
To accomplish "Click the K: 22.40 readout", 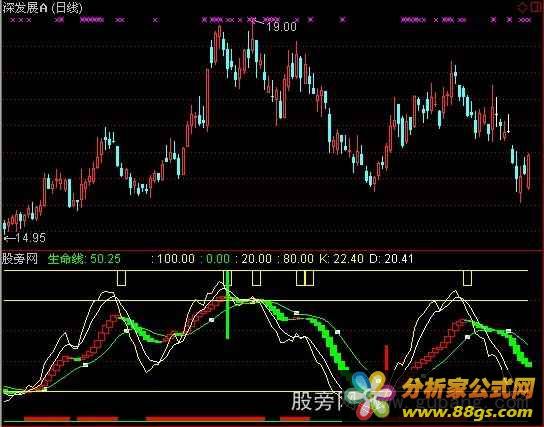I will (x=341, y=259).
